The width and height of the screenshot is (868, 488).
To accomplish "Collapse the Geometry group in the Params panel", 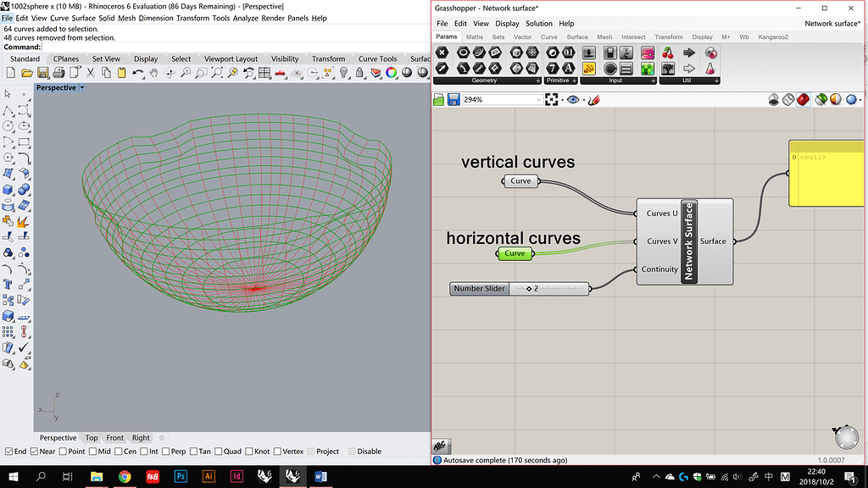I will pos(538,80).
